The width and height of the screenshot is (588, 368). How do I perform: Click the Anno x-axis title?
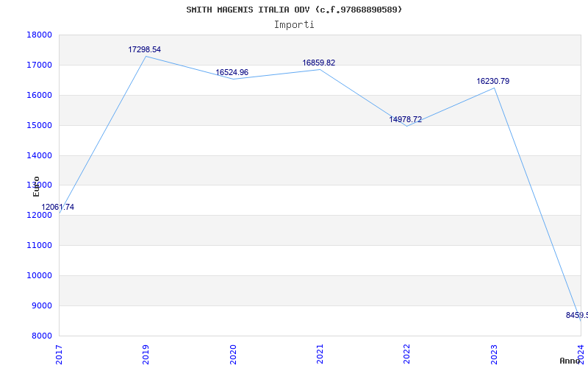570,361
